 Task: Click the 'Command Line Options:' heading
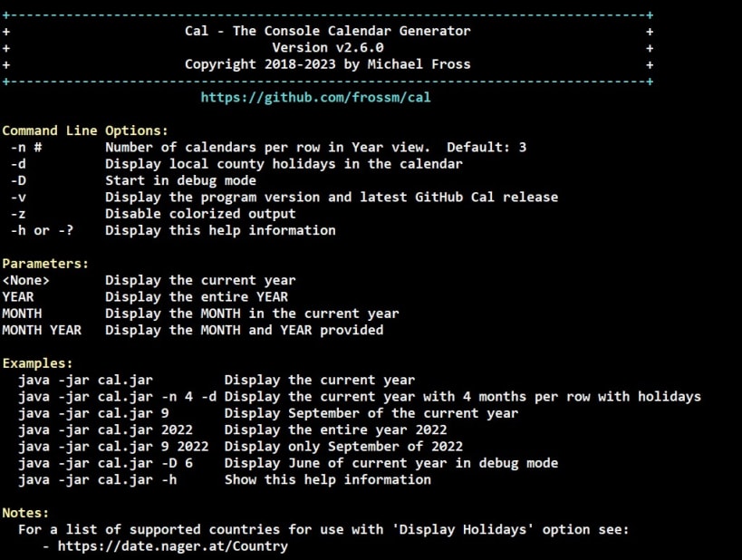85,130
